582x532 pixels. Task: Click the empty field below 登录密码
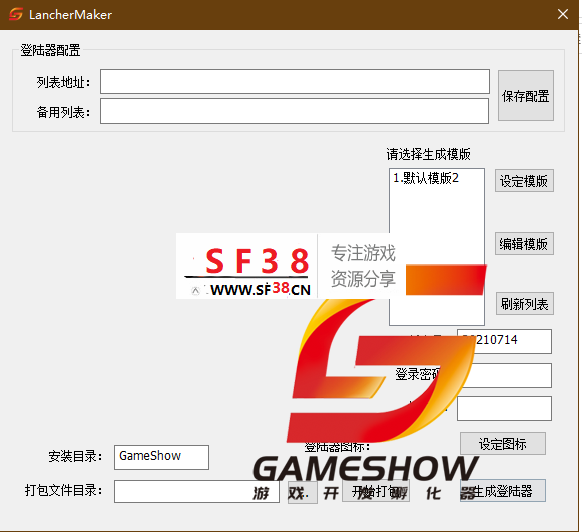[504, 408]
